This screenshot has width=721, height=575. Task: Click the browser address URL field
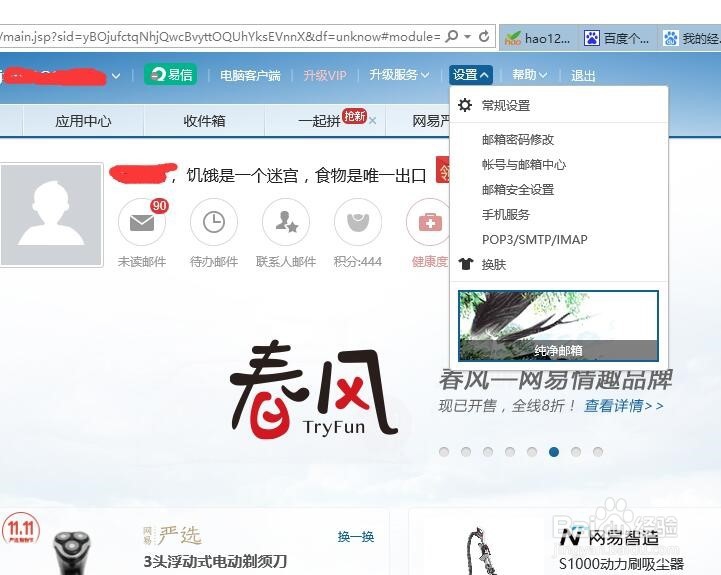[x=221, y=36]
